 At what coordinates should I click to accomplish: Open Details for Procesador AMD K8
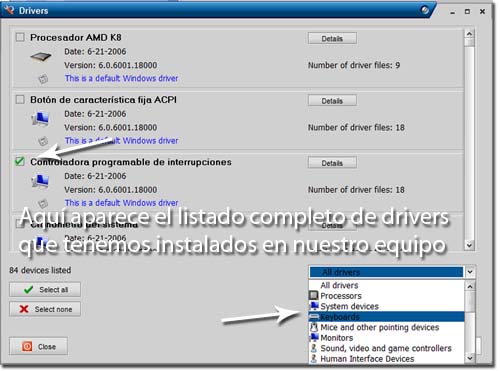[x=332, y=38]
